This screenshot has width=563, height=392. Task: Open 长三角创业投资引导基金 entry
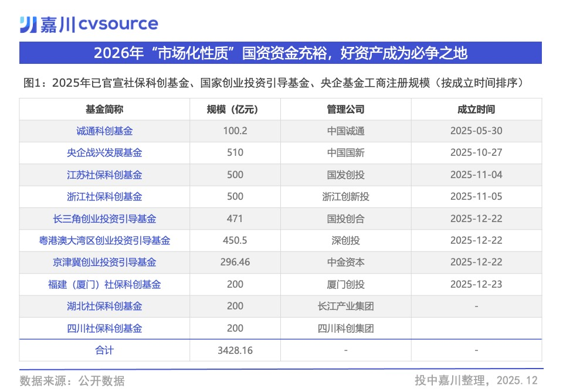pos(104,219)
